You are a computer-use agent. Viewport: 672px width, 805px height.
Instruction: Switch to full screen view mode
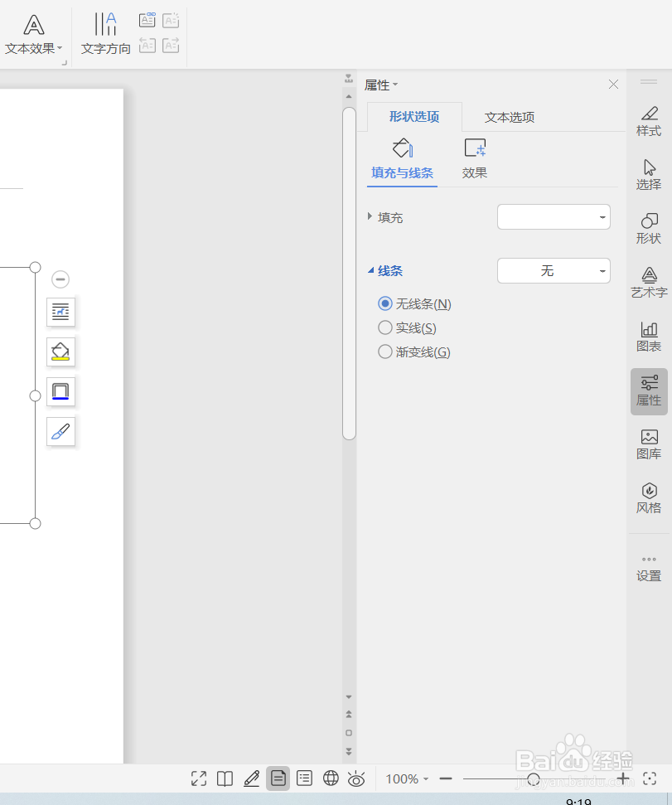(x=198, y=778)
